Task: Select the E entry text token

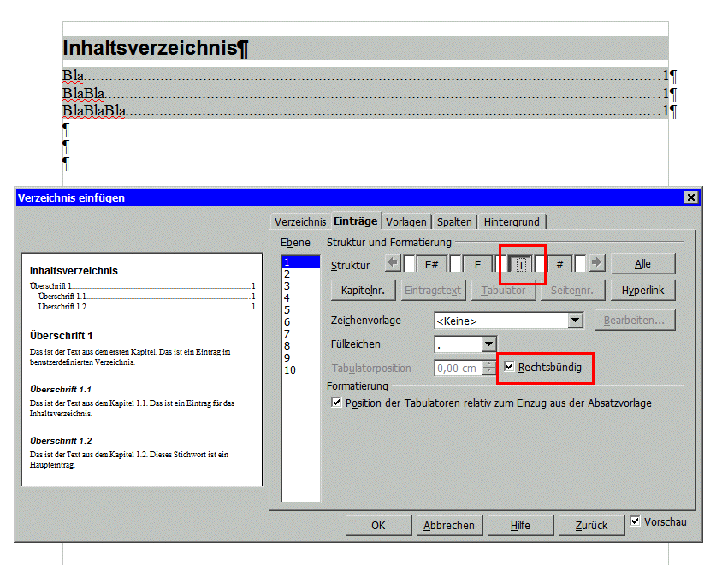Action: point(477,265)
